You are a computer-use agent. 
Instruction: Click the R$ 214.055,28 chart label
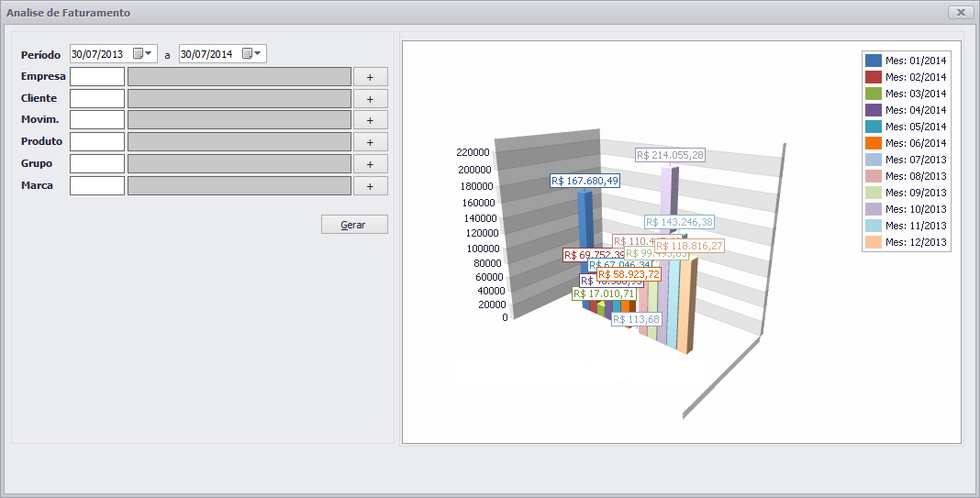[x=671, y=155]
